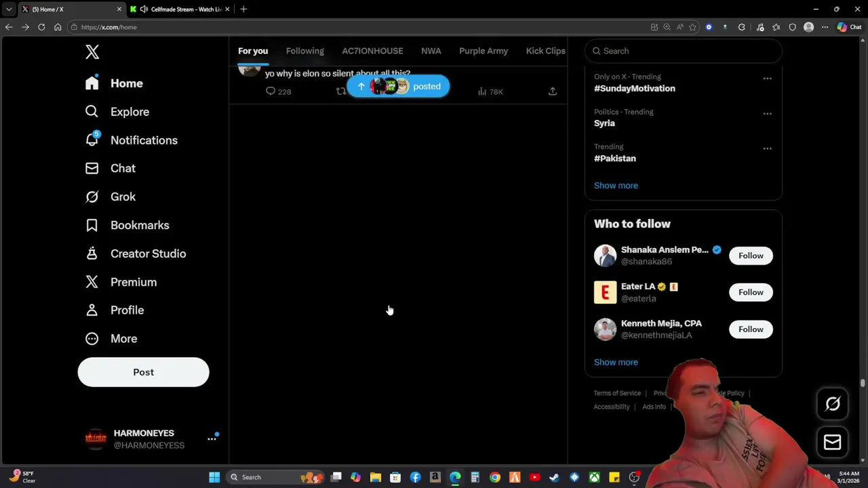Open Steam from the taskbar
The image size is (868, 488).
(x=554, y=477)
